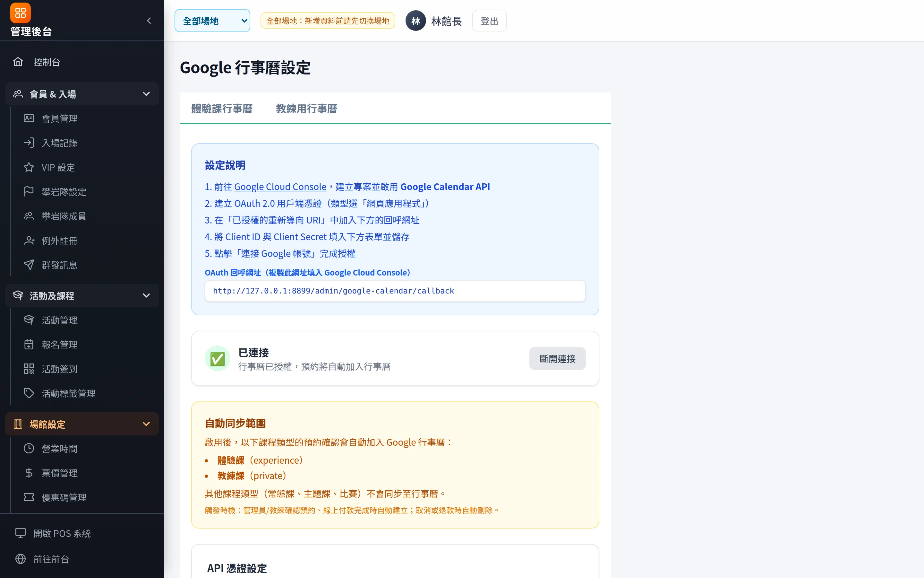Launch 開啟 POS 系統
This screenshot has width=924, height=578.
coord(82,533)
